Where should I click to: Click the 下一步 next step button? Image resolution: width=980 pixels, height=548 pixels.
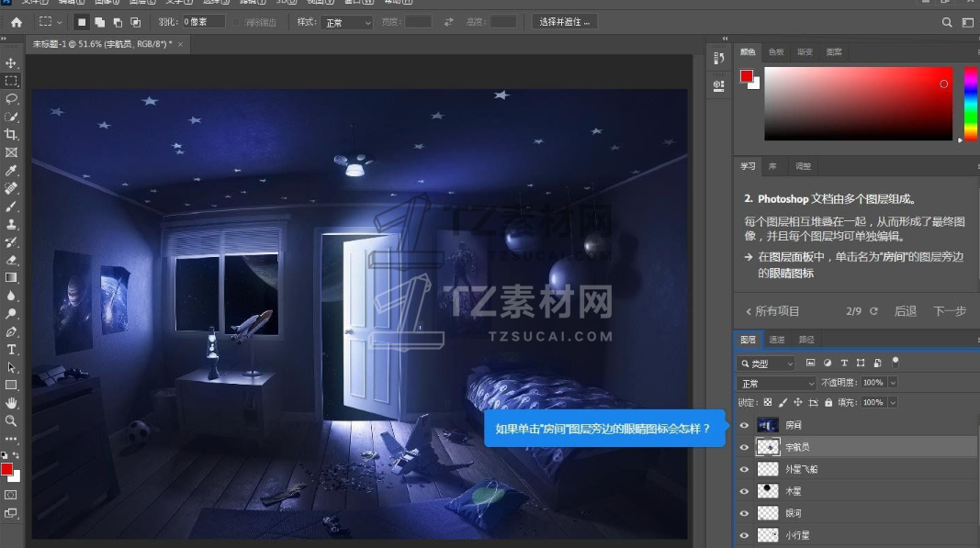(x=950, y=311)
